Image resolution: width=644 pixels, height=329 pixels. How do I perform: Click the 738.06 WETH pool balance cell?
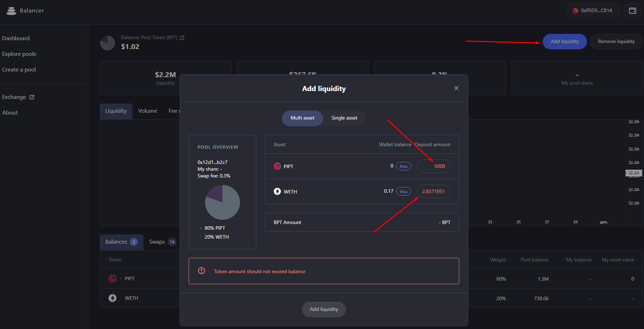541,298
